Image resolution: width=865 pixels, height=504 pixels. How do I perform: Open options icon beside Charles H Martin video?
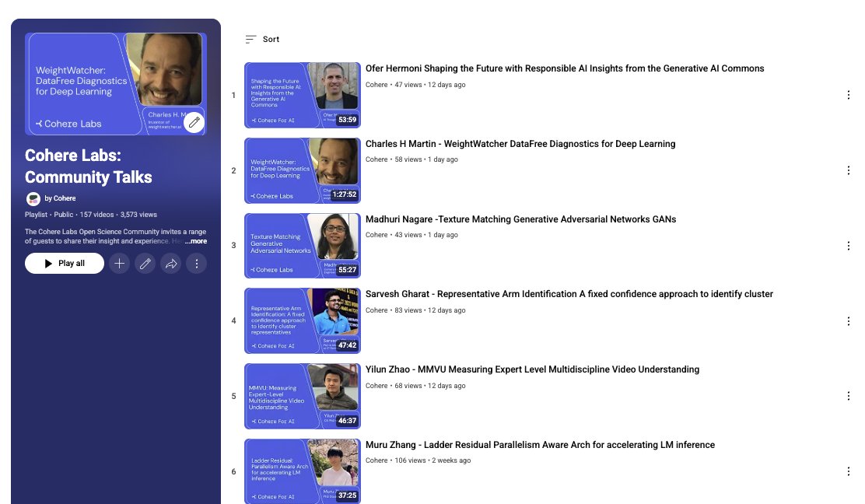pos(848,170)
